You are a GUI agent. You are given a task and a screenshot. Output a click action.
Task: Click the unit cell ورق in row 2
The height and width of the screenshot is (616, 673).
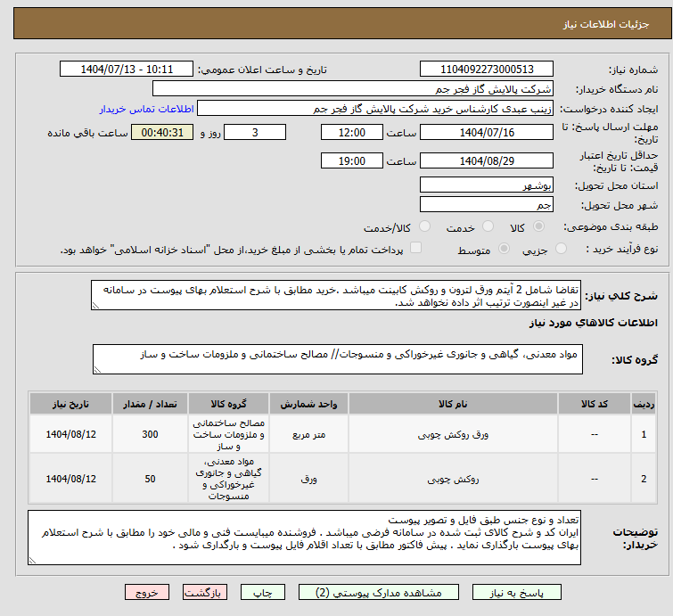tap(308, 479)
